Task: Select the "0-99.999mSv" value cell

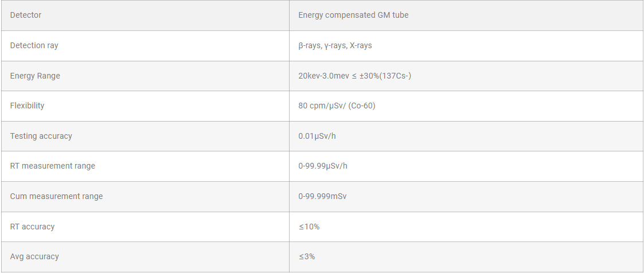Action: point(322,196)
